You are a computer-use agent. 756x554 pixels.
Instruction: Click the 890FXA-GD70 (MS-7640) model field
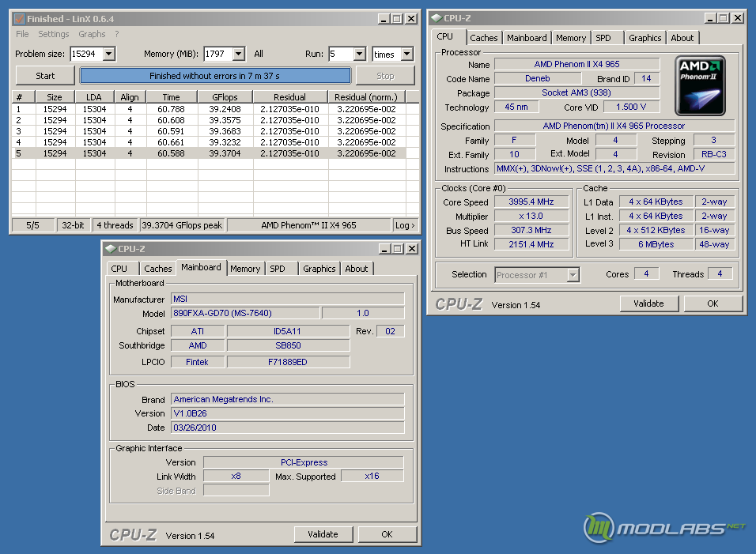coord(245,313)
